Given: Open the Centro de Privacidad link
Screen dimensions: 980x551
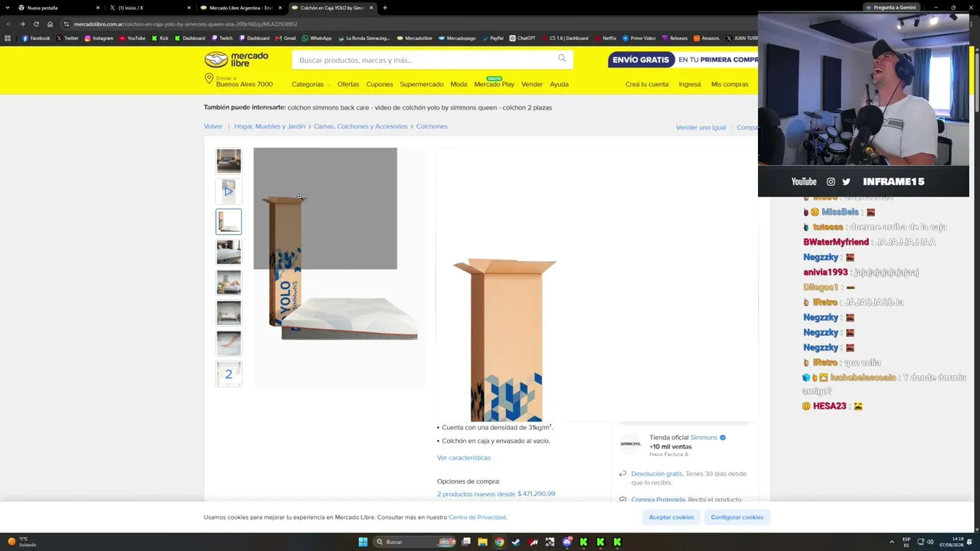Looking at the screenshot, I should click(478, 517).
